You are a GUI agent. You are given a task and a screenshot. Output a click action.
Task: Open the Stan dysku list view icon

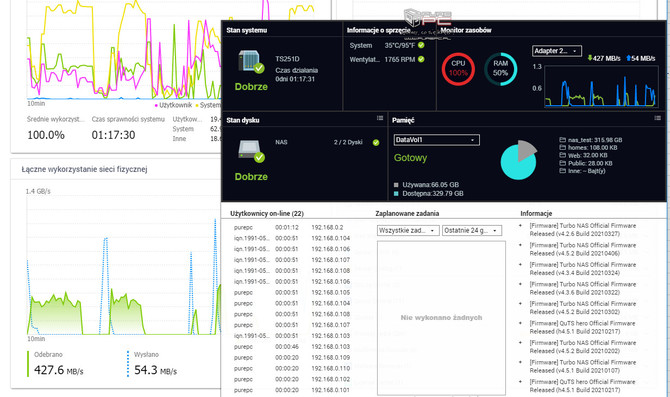click(x=380, y=118)
